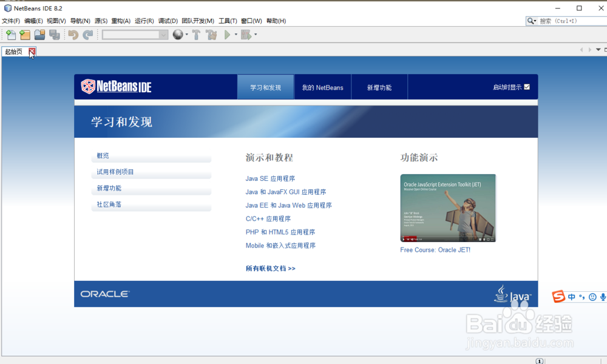Close the 起始页 tab with red X
Screen dimensions: 607x364
point(32,51)
